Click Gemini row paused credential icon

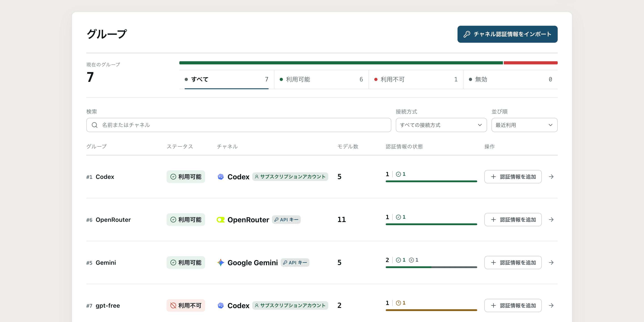[x=411, y=260]
